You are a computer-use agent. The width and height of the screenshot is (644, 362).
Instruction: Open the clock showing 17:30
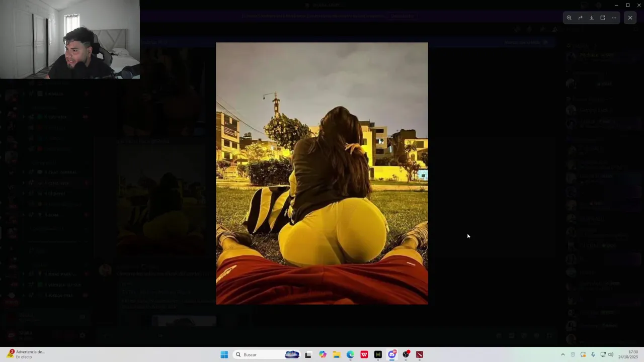pos(628,354)
